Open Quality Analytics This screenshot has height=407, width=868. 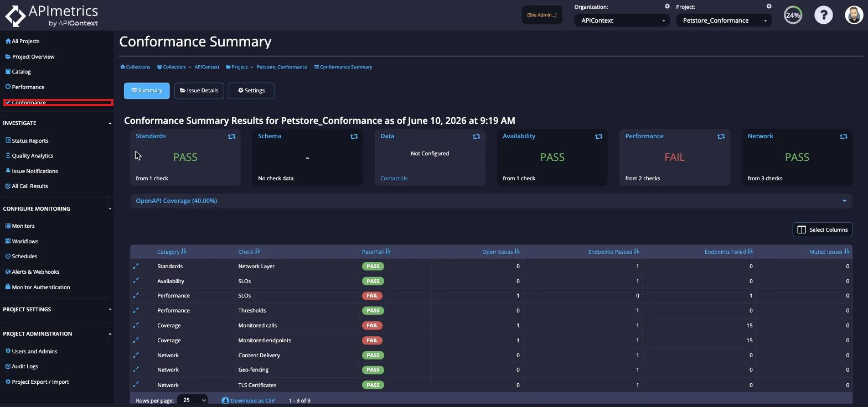(29, 155)
